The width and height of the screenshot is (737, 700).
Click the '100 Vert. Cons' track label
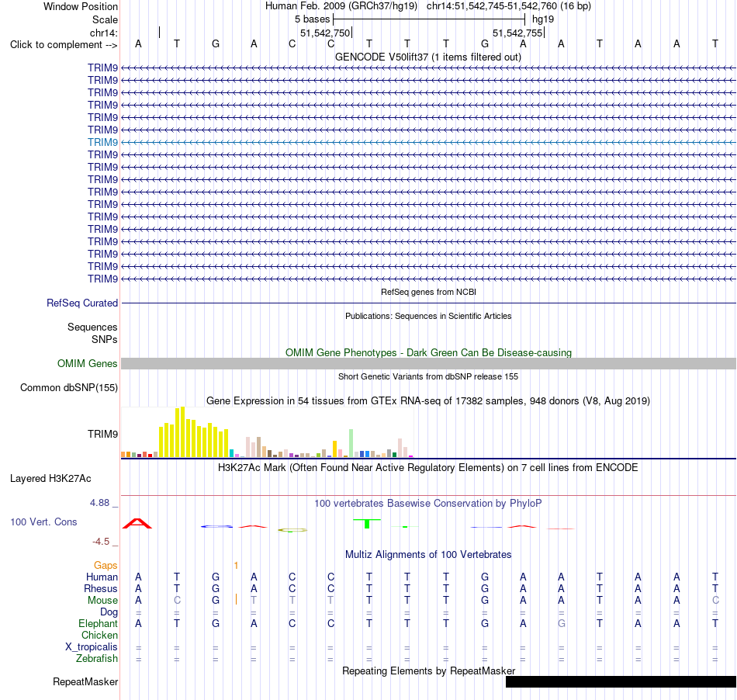(43, 522)
